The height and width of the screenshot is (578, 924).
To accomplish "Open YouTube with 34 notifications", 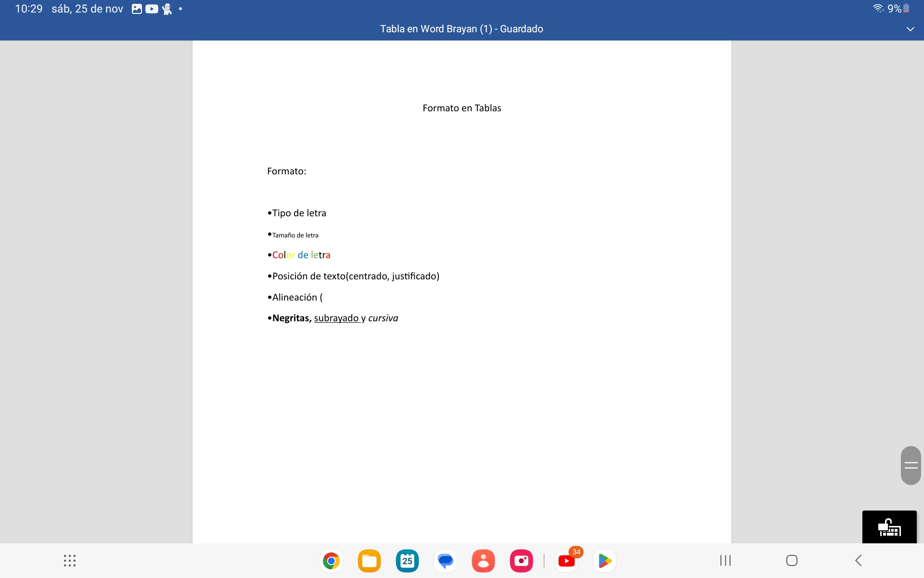I will pyautogui.click(x=566, y=561).
